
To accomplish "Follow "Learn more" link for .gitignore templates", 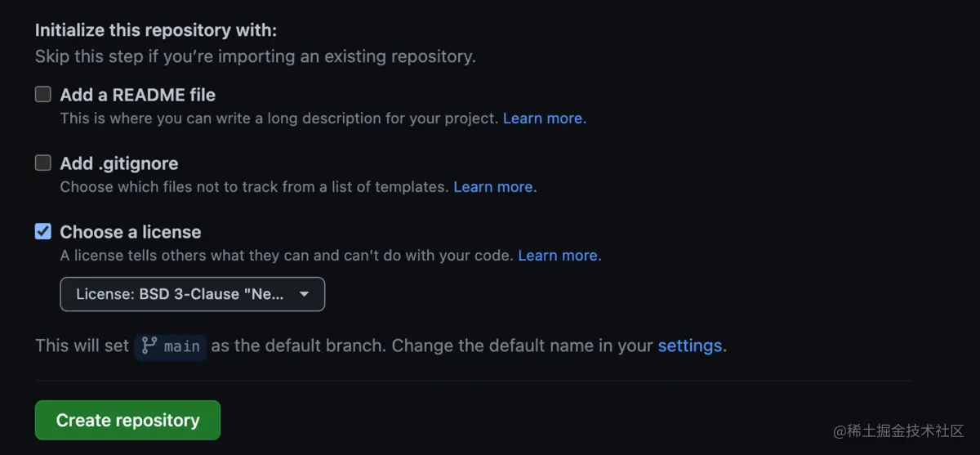I will click(494, 187).
